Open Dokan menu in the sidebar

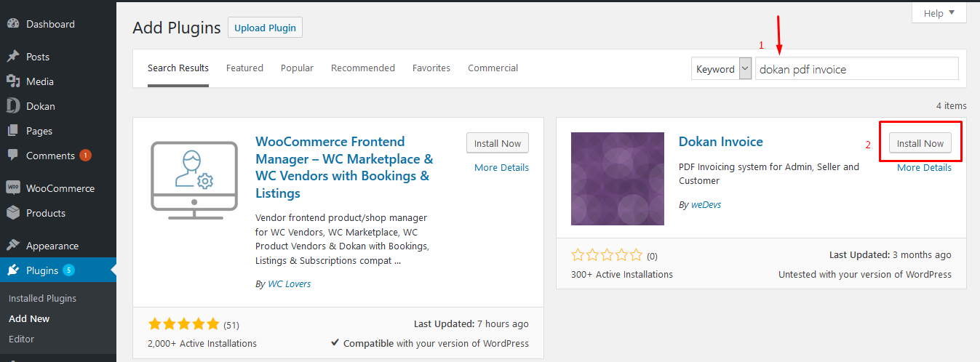coord(41,106)
